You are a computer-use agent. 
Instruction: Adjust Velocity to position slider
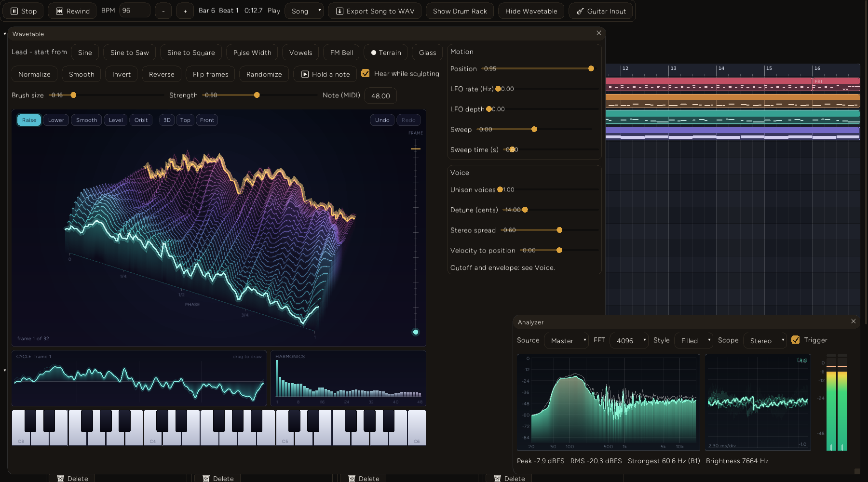559,250
